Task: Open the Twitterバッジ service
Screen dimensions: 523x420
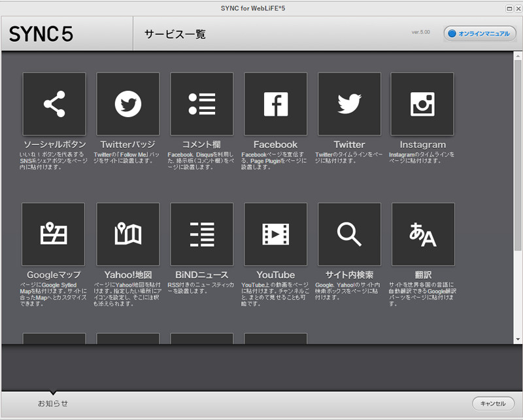Action: [x=127, y=103]
